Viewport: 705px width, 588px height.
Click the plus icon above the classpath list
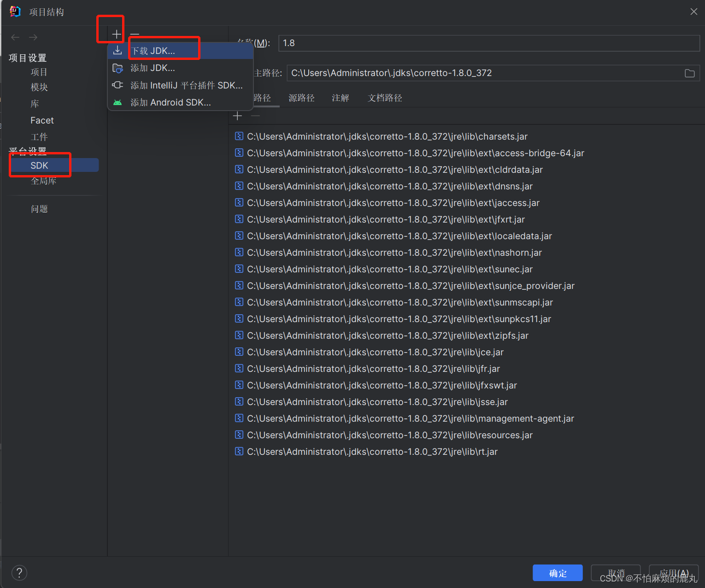238,116
